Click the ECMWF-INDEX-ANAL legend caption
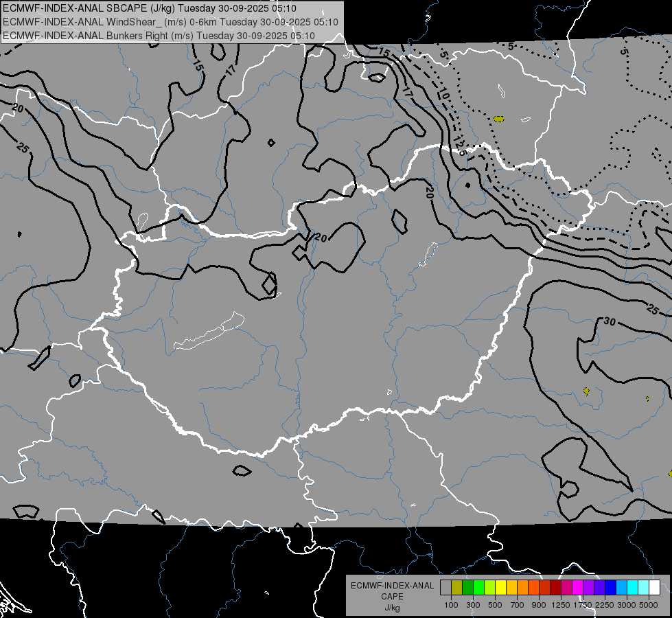672x618 pixels. 392,586
